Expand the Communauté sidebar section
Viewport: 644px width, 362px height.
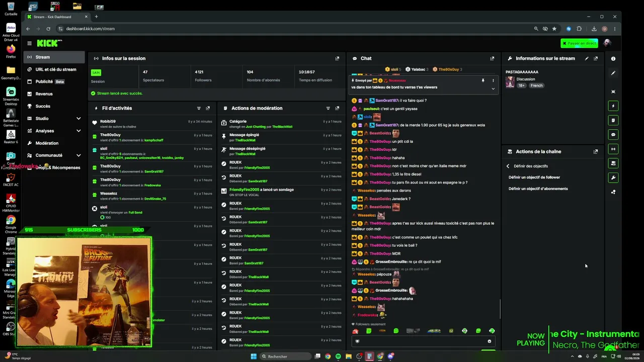point(78,155)
